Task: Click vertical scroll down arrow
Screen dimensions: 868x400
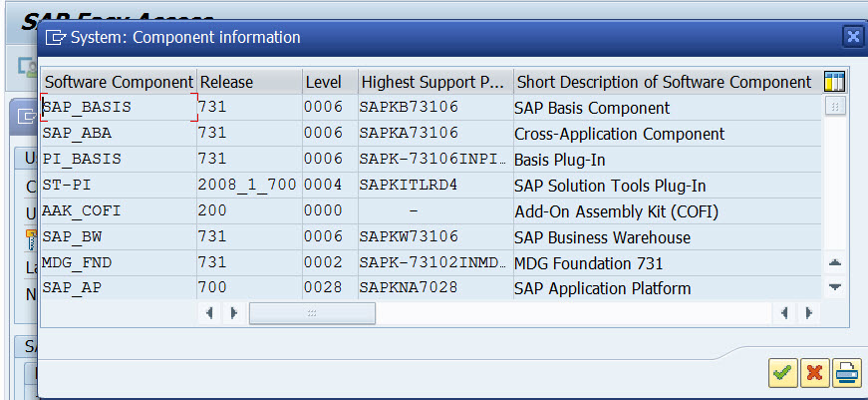Action: pyautogui.click(x=835, y=287)
